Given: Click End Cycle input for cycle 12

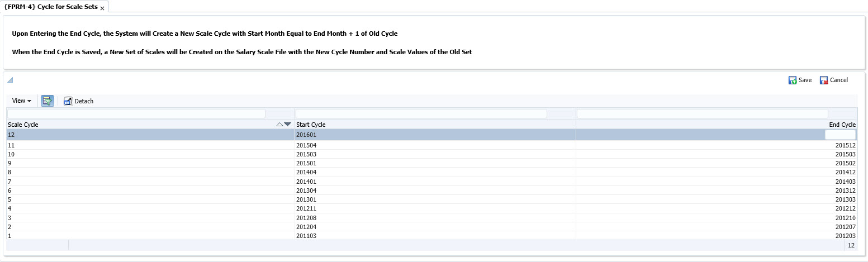Looking at the screenshot, I should click(840, 135).
